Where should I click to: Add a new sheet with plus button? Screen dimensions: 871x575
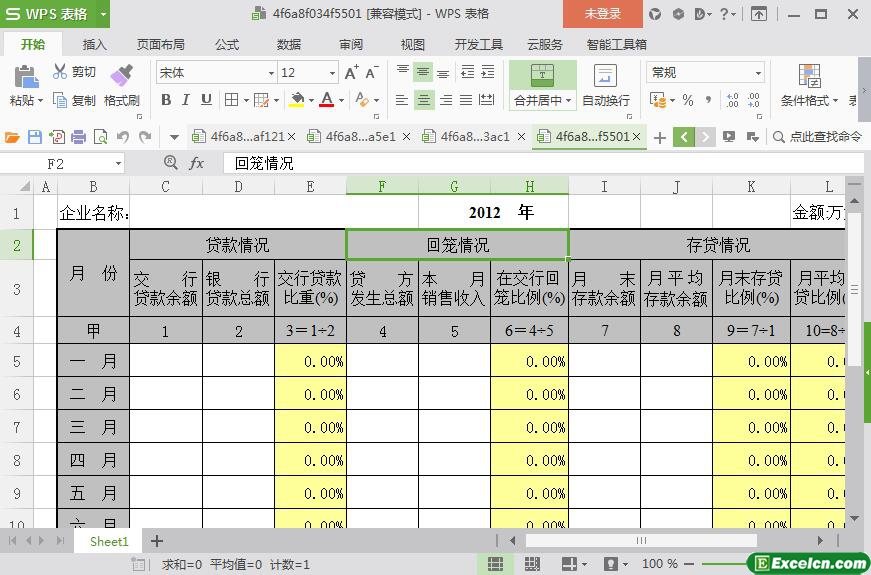point(157,541)
